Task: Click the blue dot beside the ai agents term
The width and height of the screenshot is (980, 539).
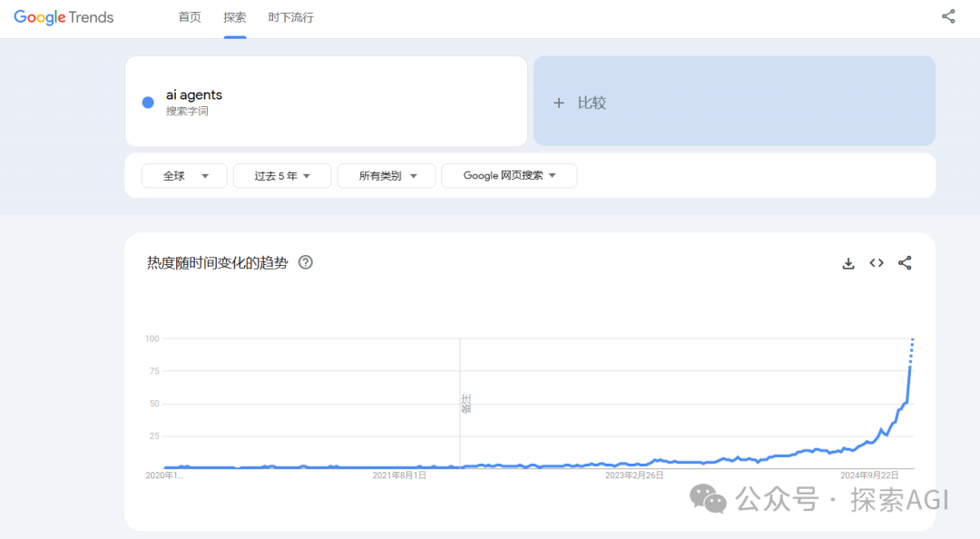Action: click(x=147, y=101)
